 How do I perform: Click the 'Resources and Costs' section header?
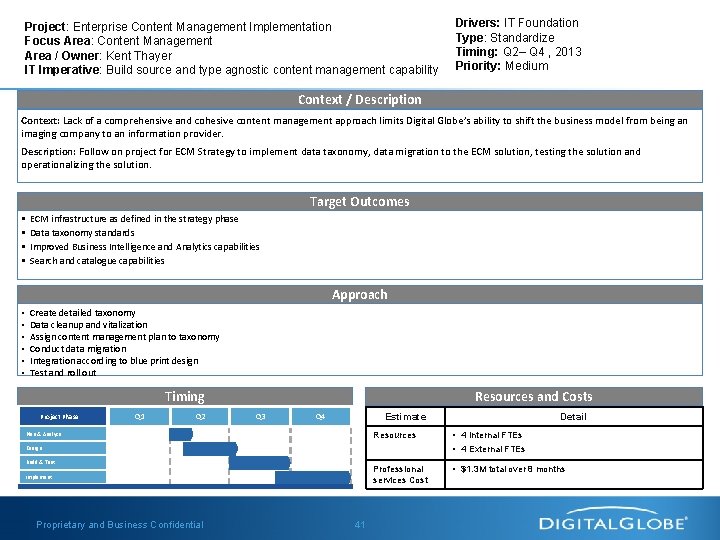pos(534,396)
